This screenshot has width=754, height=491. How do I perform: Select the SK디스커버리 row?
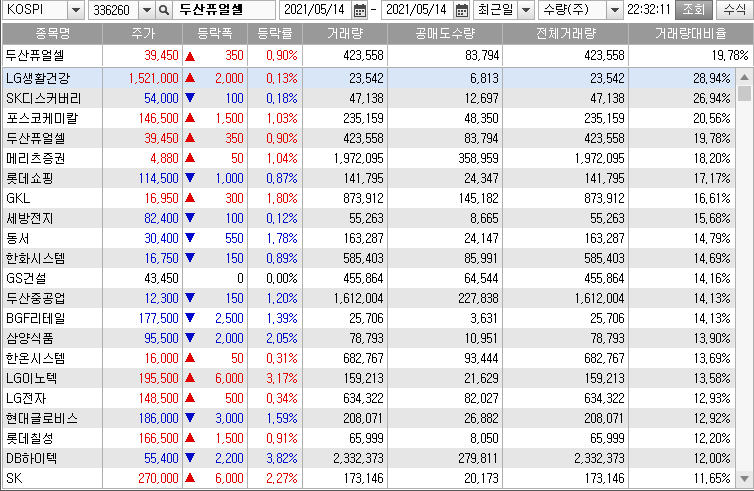(x=369, y=98)
